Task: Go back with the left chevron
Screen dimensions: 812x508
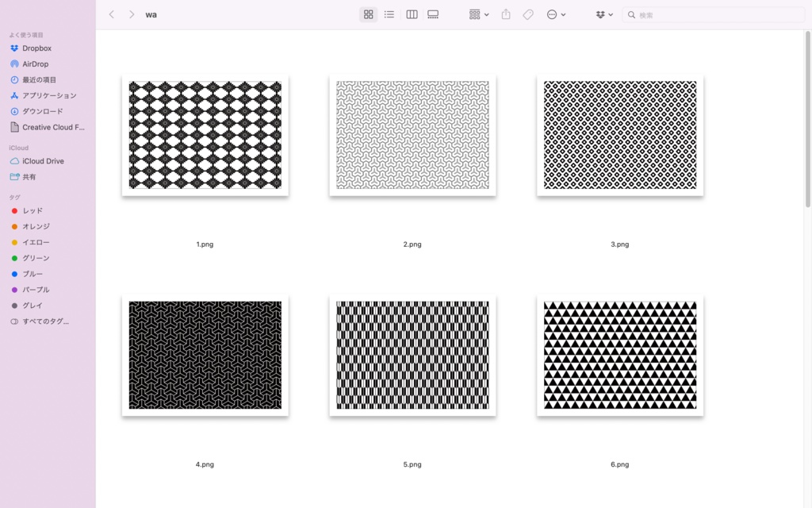Action: [111, 14]
